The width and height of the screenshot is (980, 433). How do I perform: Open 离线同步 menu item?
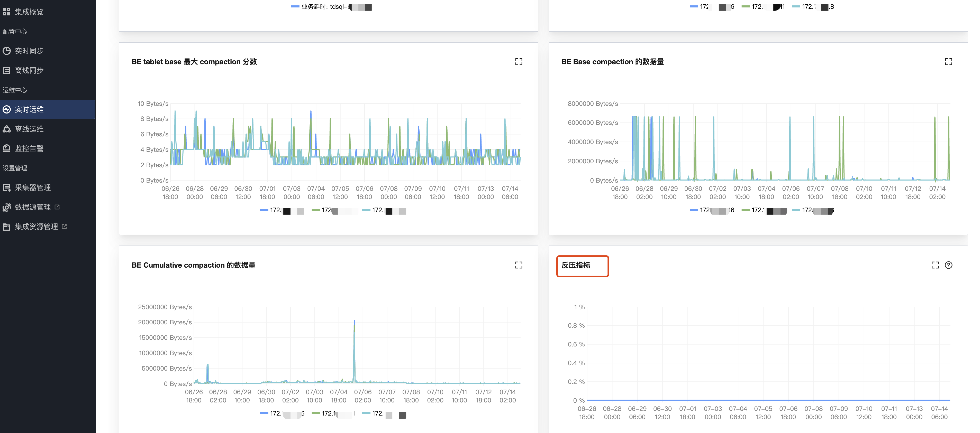pyautogui.click(x=29, y=70)
